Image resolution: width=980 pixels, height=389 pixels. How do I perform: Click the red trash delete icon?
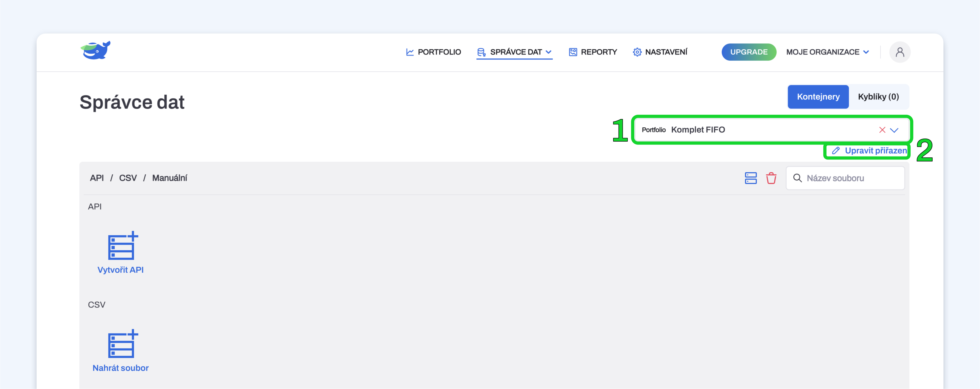tap(771, 178)
